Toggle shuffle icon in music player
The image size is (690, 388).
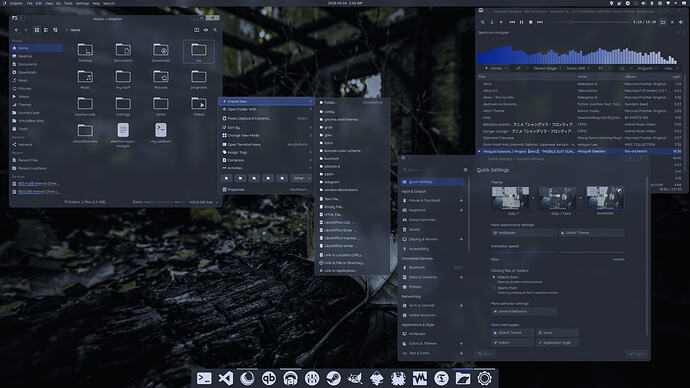[x=672, y=22]
